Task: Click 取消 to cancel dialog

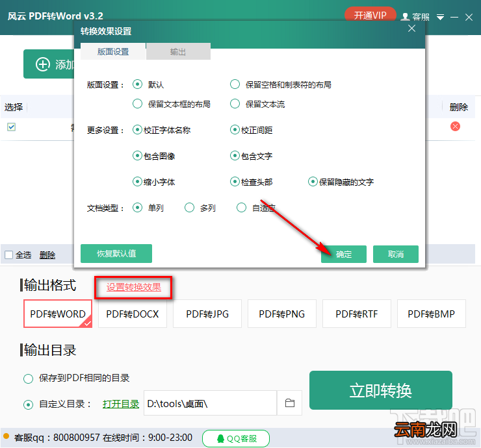Action: click(x=396, y=254)
